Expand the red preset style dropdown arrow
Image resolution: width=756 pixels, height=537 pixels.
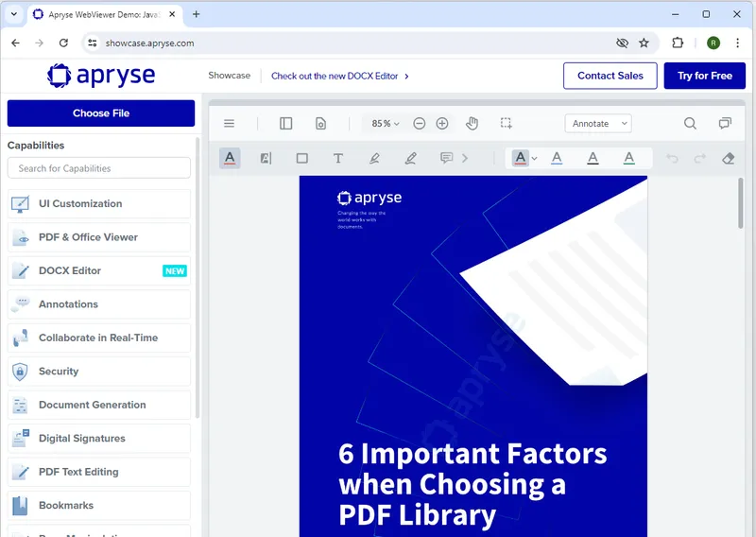click(534, 159)
